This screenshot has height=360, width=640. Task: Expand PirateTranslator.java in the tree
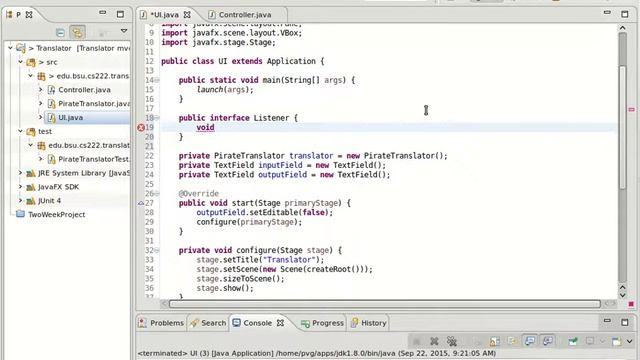coord(40,103)
